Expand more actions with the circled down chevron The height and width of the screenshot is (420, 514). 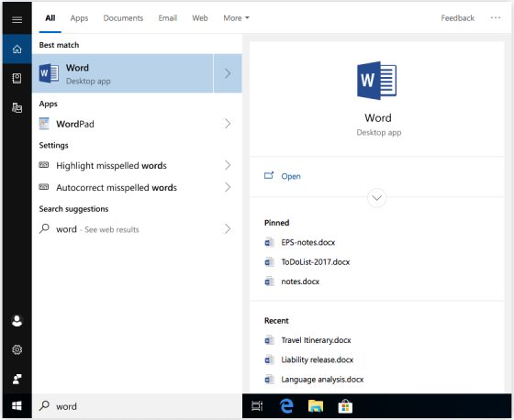click(376, 198)
